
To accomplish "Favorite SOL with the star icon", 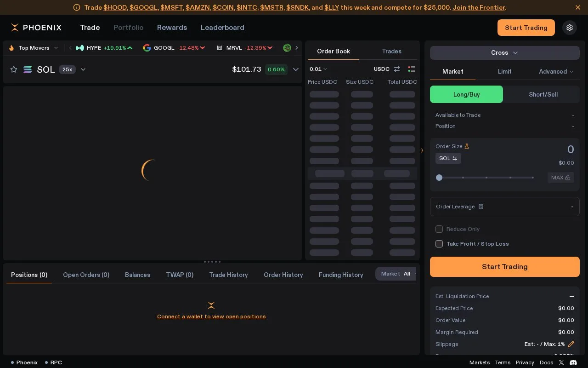I will (14, 69).
